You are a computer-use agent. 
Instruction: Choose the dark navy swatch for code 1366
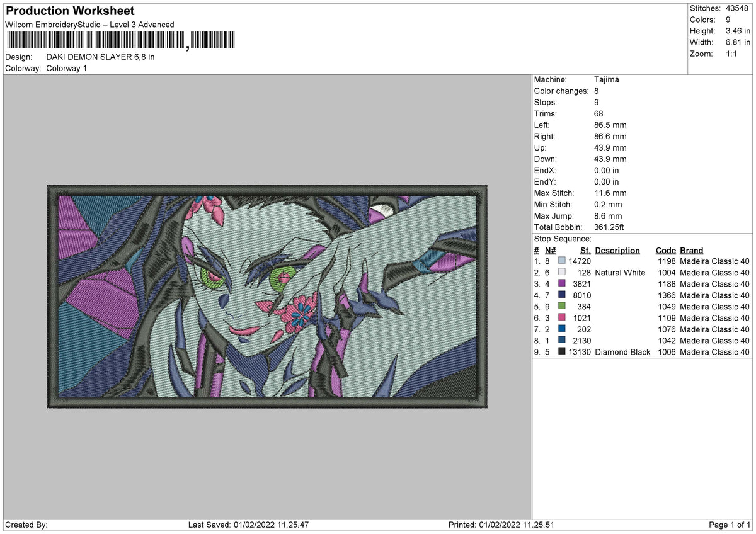click(562, 295)
